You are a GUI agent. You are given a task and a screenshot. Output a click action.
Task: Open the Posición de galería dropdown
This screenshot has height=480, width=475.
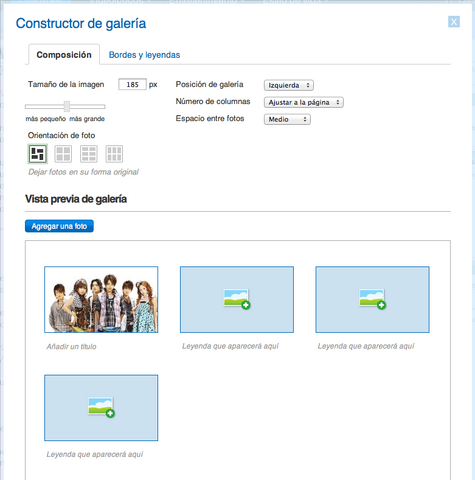(289, 85)
